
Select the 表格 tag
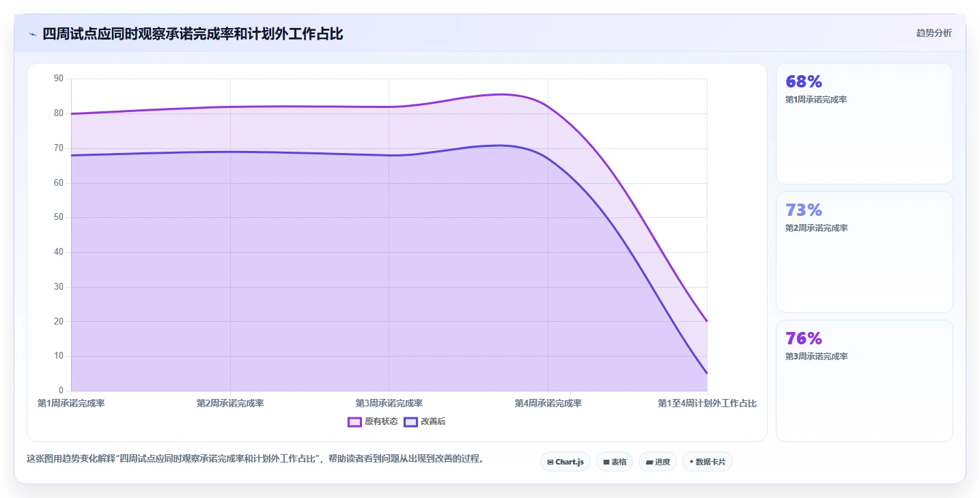point(615,462)
